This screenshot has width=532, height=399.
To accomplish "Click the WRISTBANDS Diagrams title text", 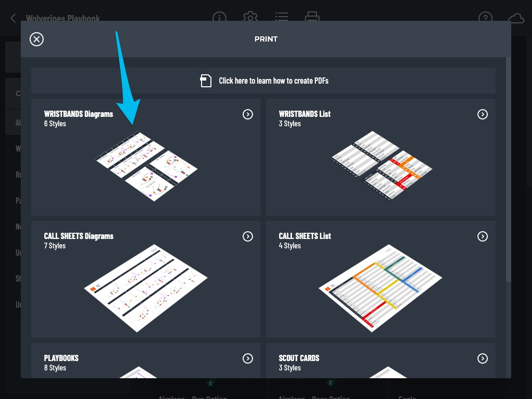I will pos(78,114).
